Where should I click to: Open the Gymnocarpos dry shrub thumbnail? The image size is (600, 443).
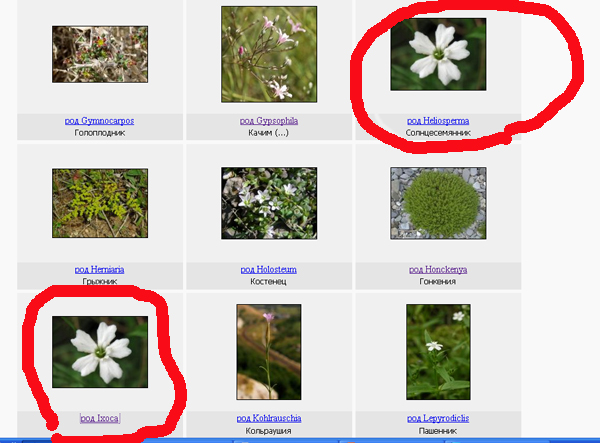(99, 54)
